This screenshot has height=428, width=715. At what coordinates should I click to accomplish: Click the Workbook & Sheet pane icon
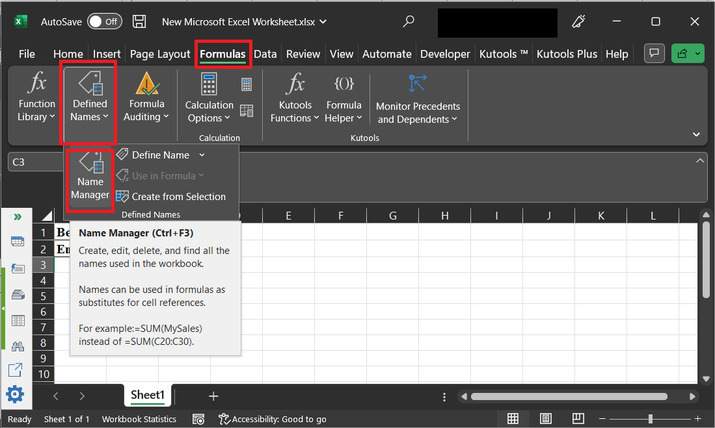point(17,242)
